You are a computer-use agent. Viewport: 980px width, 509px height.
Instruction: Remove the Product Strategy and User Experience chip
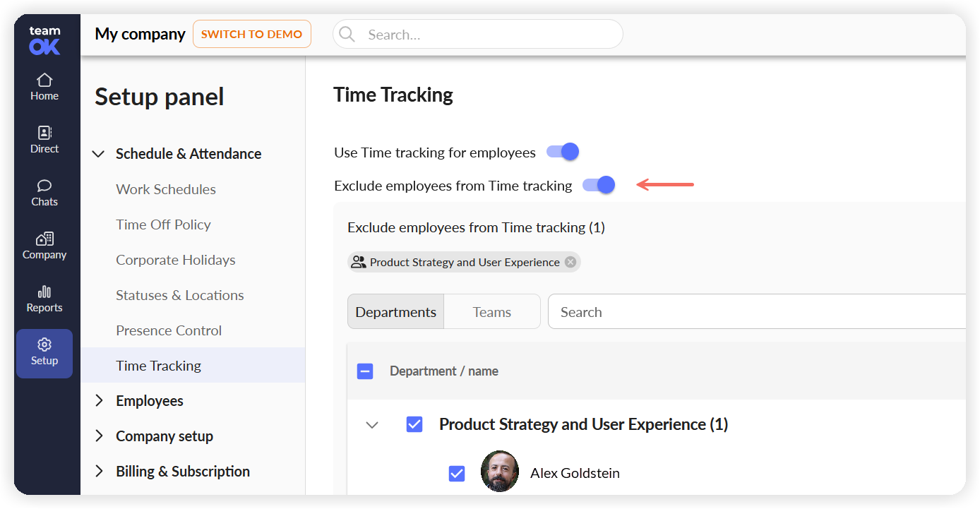click(x=570, y=262)
